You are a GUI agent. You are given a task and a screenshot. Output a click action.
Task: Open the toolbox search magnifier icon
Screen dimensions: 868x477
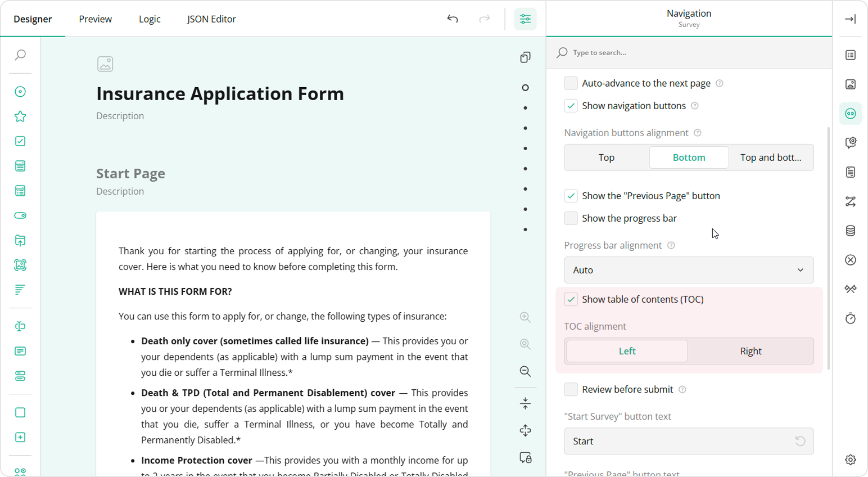click(x=20, y=55)
